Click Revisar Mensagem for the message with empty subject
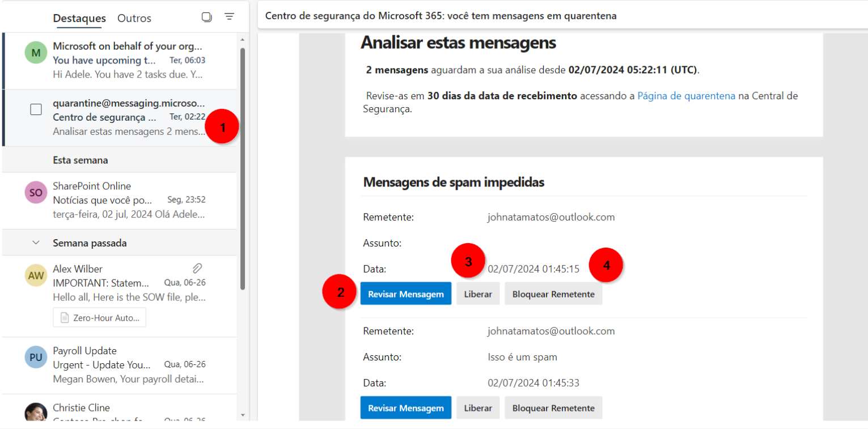The image size is (868, 429). coord(406,294)
